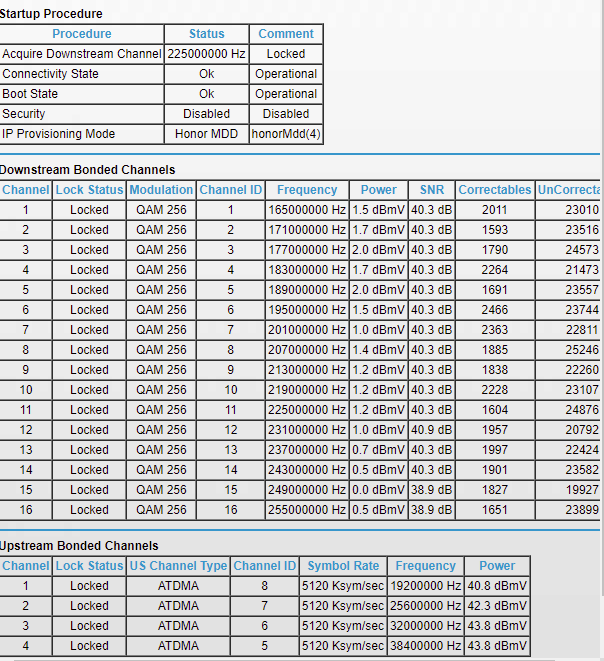Viewport: 604px width, 661px height.
Task: Click the Status header in Startup Procedure table
Action: 206,34
